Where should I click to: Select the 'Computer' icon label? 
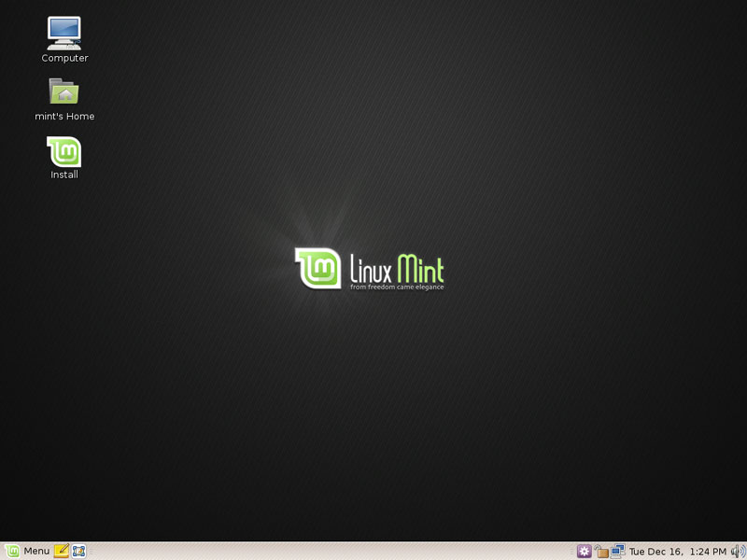[x=64, y=58]
